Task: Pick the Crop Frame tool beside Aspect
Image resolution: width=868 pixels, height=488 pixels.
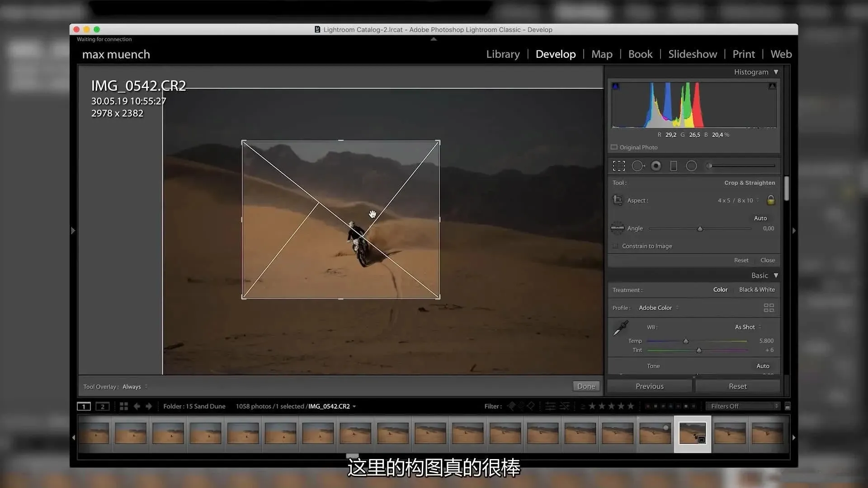Action: coord(618,200)
